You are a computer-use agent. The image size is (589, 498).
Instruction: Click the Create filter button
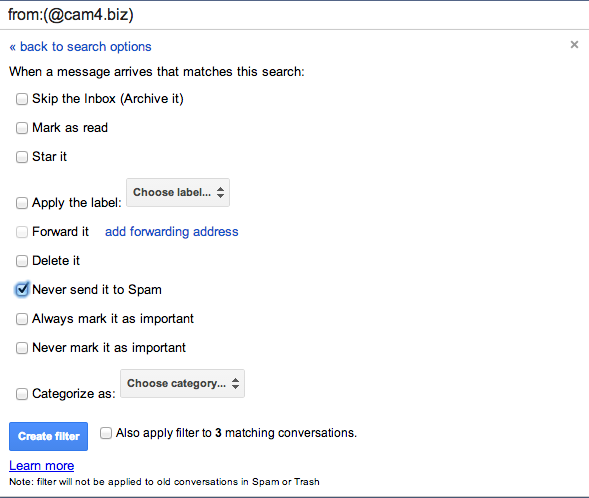click(48, 436)
